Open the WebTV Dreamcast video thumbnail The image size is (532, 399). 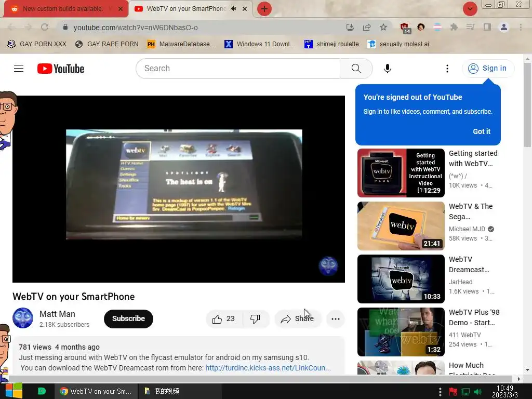pos(401,279)
